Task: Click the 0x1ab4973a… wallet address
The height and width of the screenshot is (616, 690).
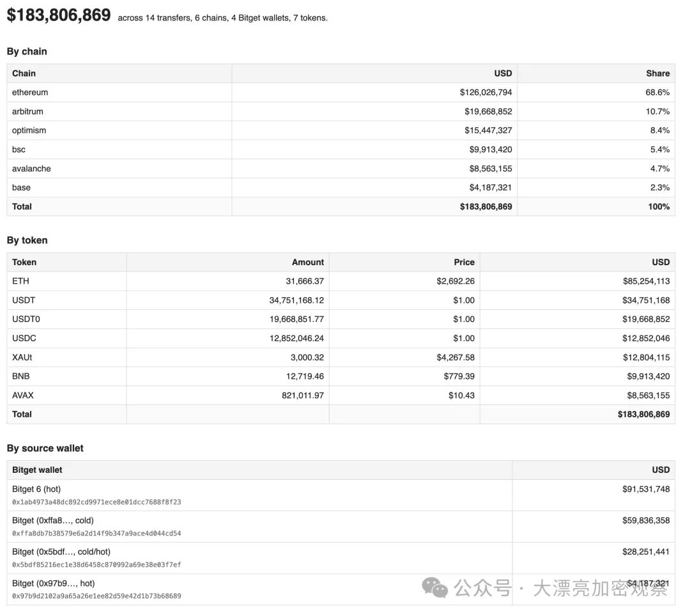Action: [96, 502]
